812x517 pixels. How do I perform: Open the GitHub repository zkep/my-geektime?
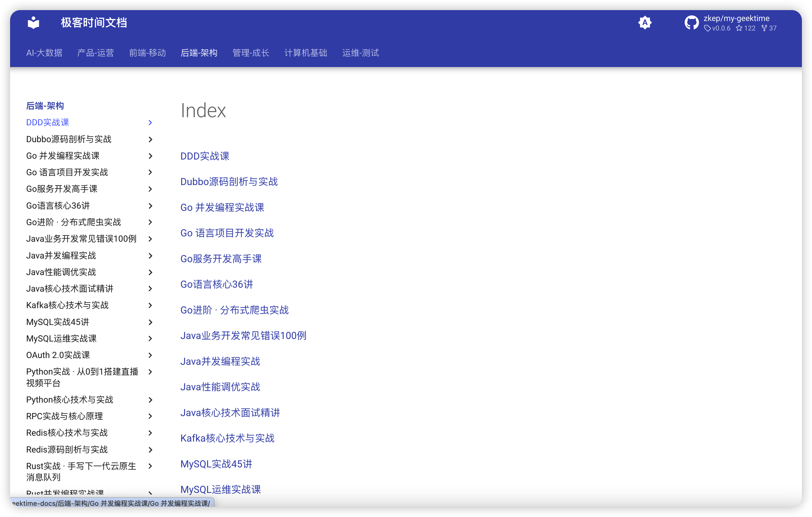tap(730, 23)
